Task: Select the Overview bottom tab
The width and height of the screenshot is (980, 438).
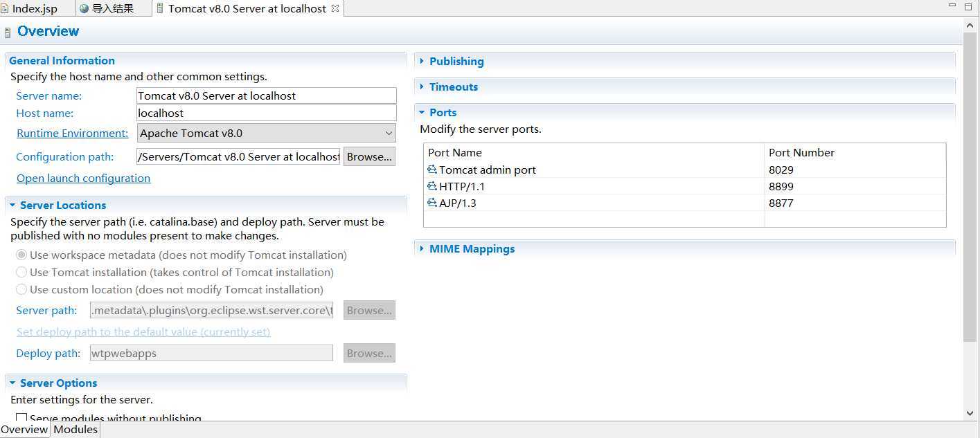Action: click(x=25, y=429)
